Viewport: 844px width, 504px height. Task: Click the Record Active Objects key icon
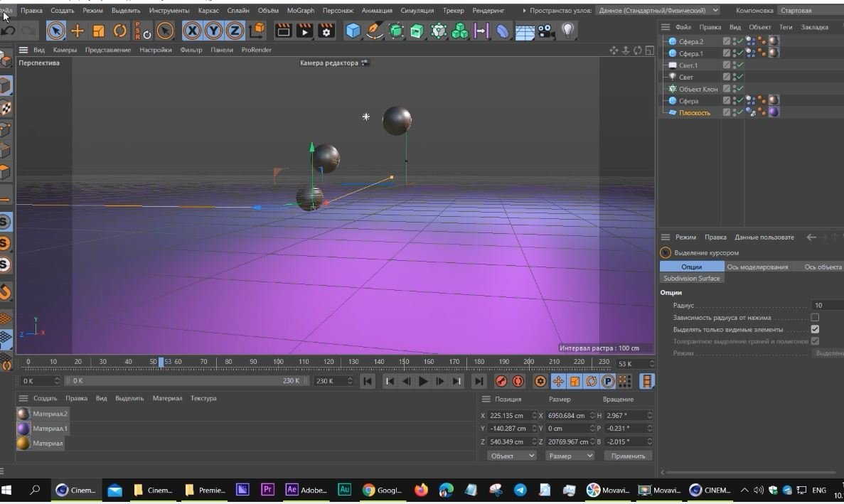click(501, 381)
